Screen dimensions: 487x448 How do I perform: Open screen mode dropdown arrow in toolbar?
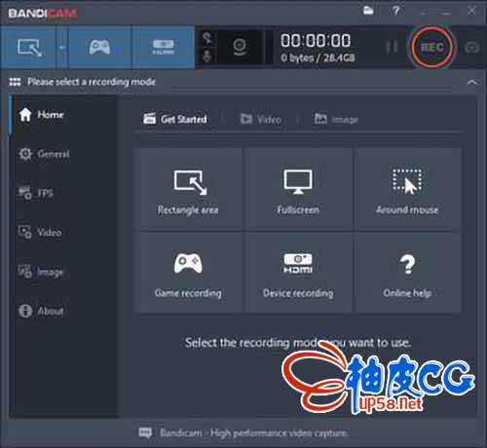point(62,48)
